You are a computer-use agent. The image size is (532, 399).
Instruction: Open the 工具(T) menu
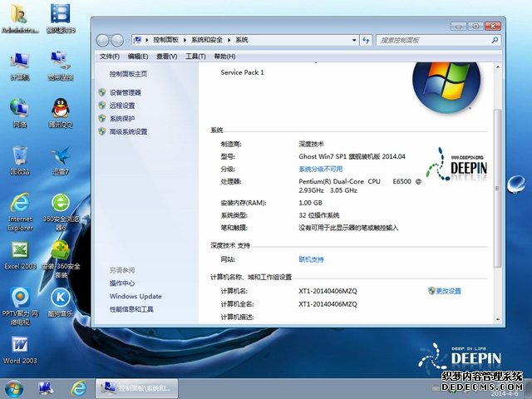(x=195, y=57)
